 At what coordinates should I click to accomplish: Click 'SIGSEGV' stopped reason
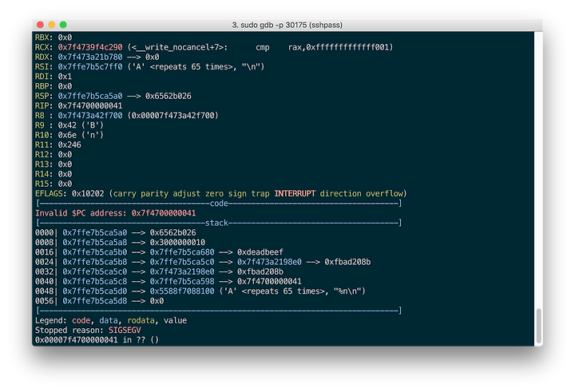(x=125, y=331)
